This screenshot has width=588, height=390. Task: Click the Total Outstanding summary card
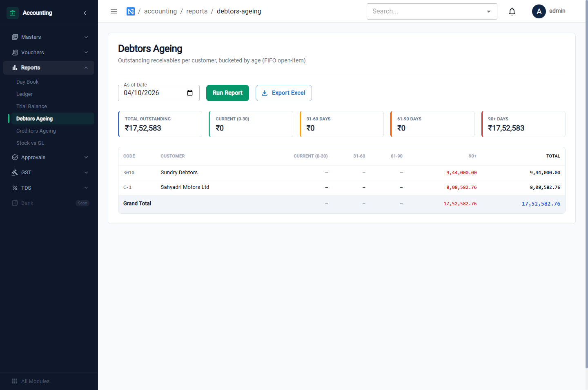tap(160, 124)
